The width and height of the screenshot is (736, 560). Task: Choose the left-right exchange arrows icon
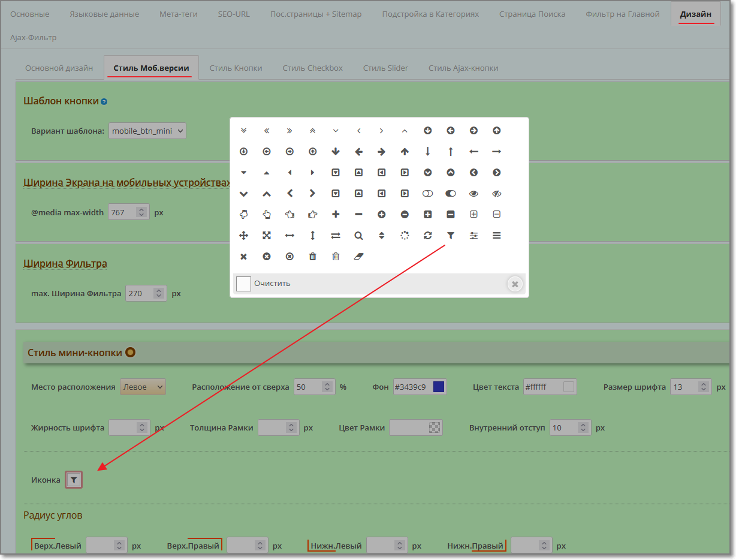[x=336, y=236]
